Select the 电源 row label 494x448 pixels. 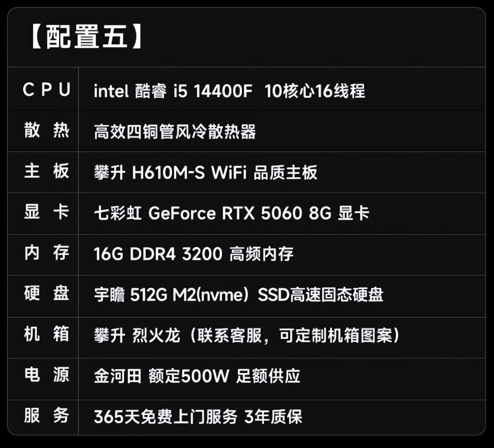[x=47, y=374]
